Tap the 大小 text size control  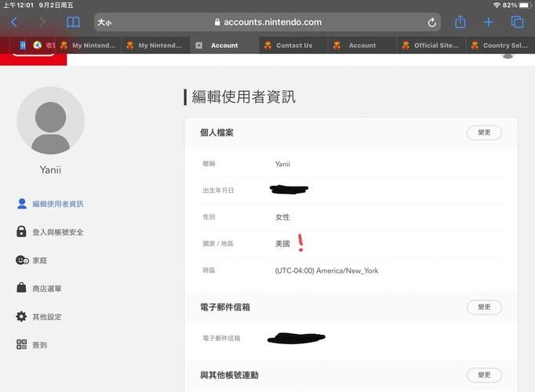[x=104, y=23]
